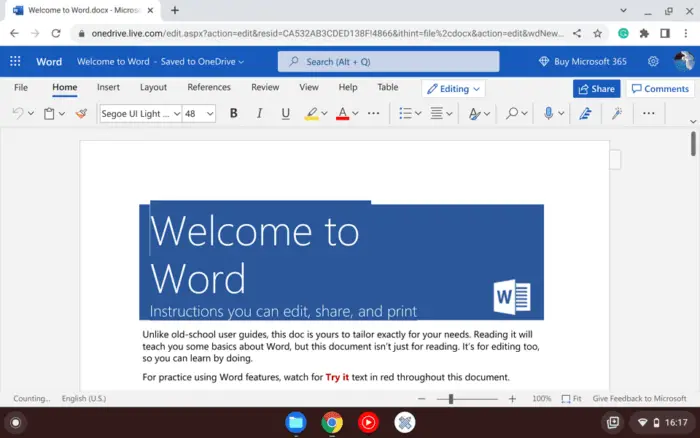The height and width of the screenshot is (438, 700).
Task: Zoom out with the minus button
Action: [x=421, y=399]
